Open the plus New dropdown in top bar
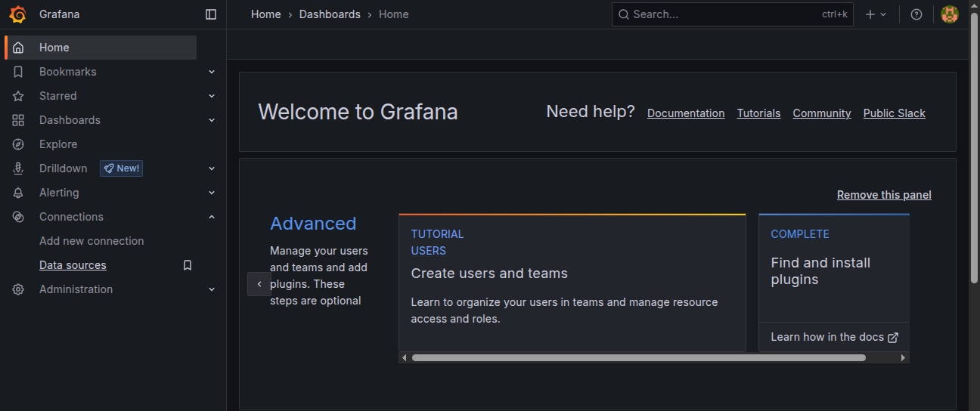980x411 pixels. 876,14
